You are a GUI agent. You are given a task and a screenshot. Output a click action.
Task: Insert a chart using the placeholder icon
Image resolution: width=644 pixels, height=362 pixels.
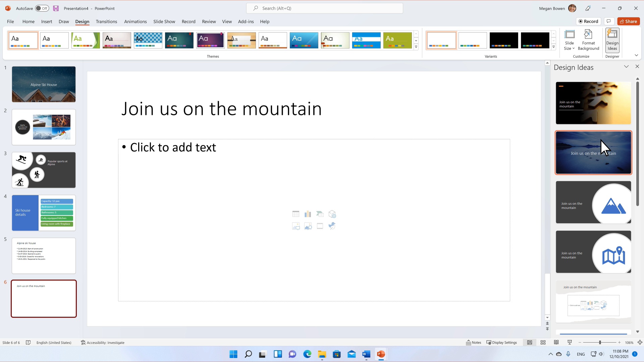pyautogui.click(x=308, y=214)
